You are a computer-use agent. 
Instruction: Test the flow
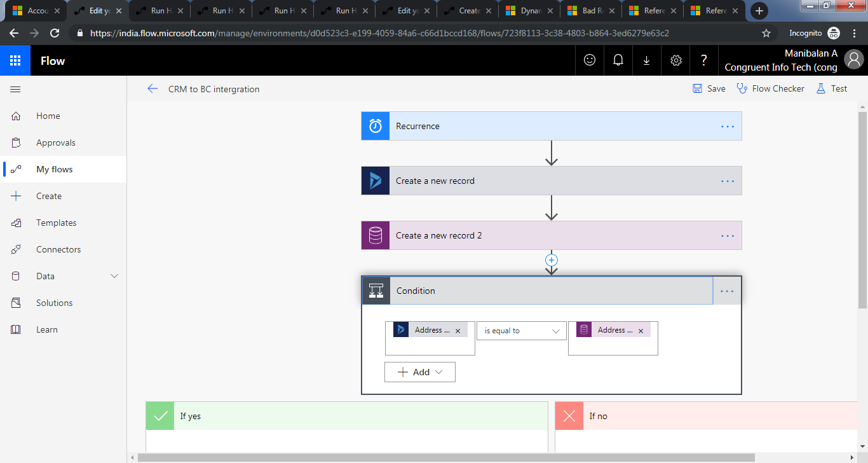(832, 88)
